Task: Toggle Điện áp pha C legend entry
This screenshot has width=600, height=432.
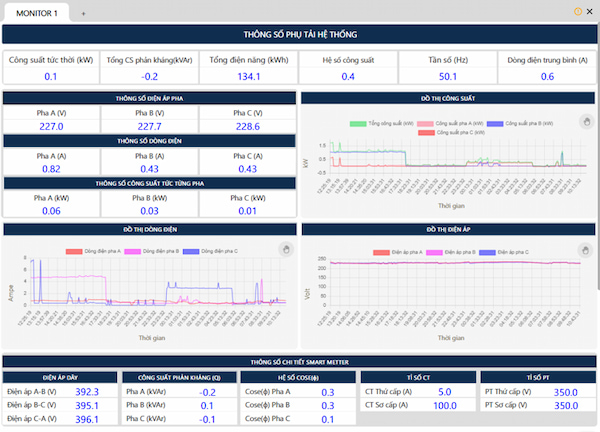Action: click(504, 253)
